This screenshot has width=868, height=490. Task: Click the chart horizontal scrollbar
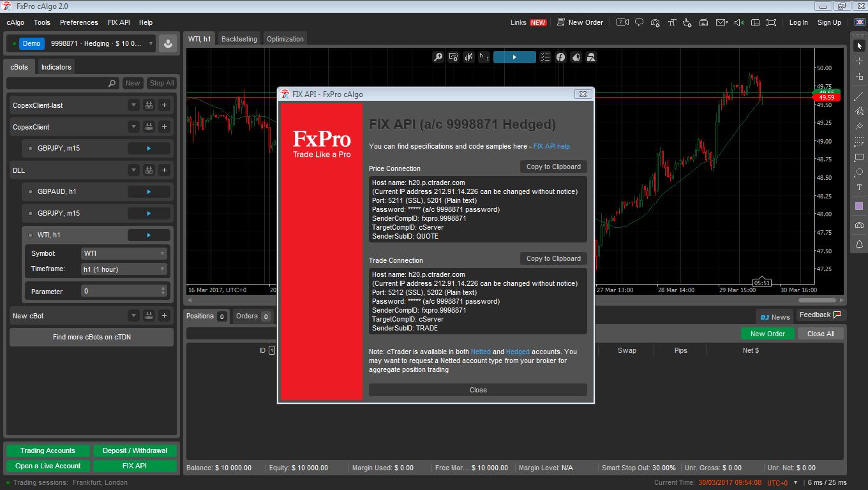coord(816,300)
